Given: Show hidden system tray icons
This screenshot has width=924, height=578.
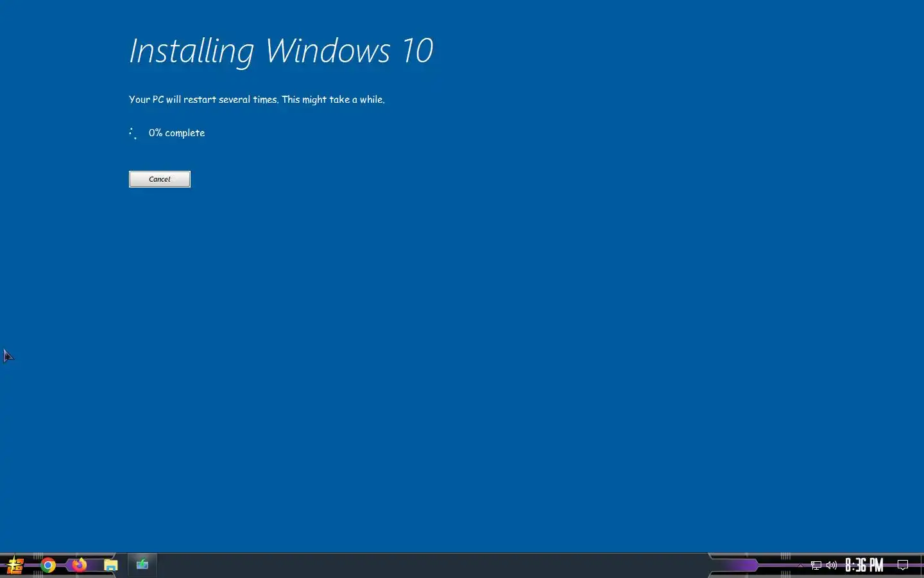Looking at the screenshot, I should pyautogui.click(x=800, y=566).
